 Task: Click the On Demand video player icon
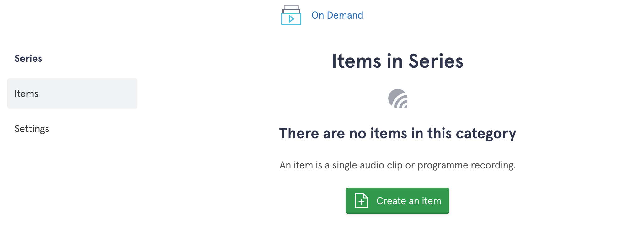pyautogui.click(x=291, y=15)
